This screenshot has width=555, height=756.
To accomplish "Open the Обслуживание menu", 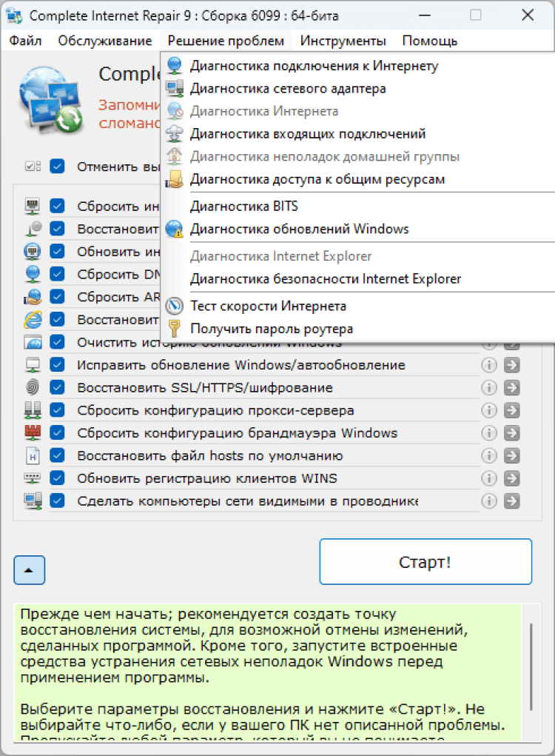I will click(x=105, y=41).
